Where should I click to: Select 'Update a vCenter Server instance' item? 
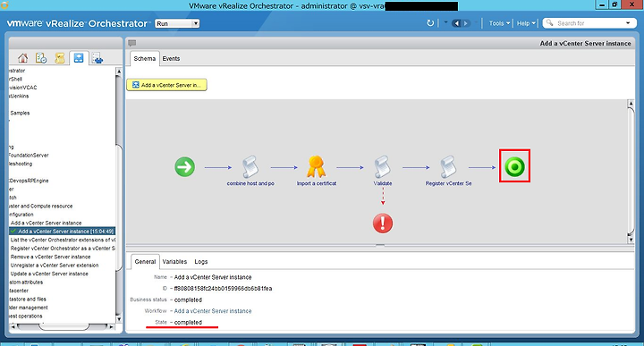[49, 274]
